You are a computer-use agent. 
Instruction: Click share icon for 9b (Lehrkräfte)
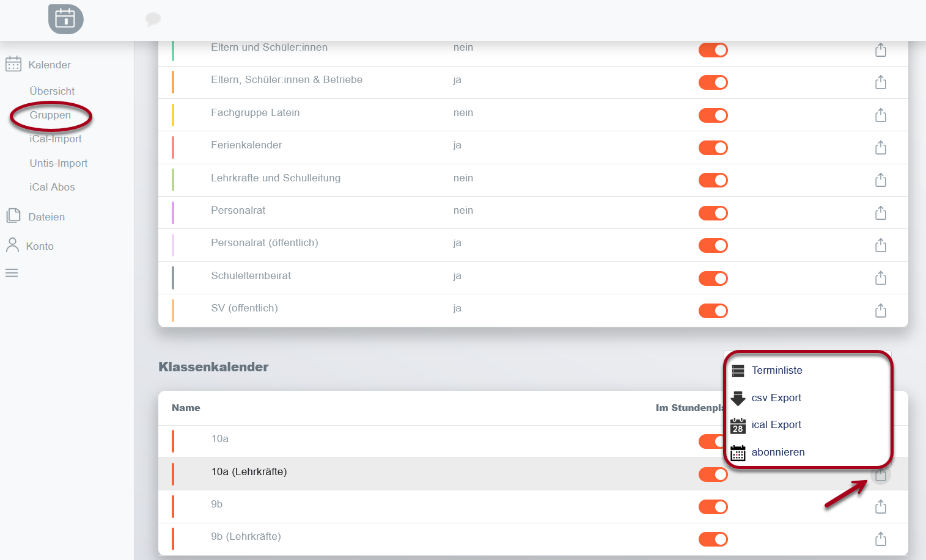coord(880,539)
